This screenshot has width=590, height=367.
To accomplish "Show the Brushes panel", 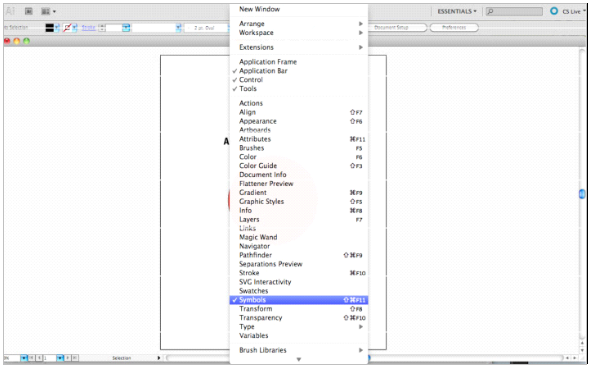I will 299,148.
